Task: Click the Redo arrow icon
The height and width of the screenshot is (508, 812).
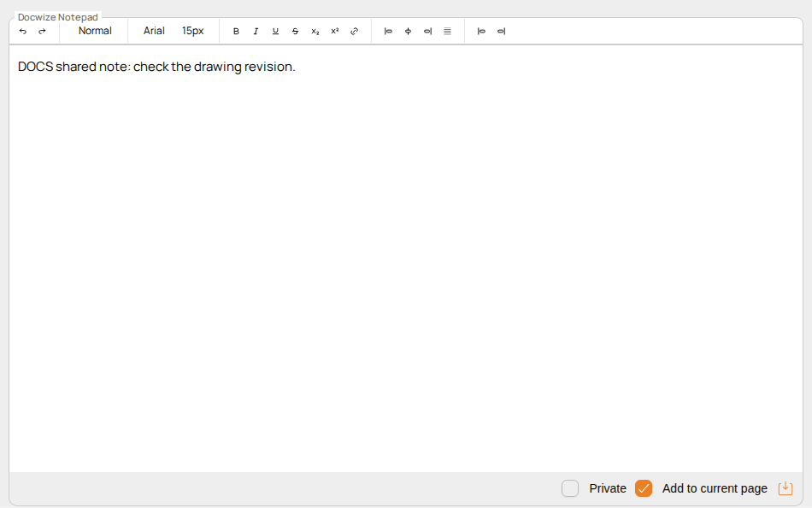Action: [42, 31]
